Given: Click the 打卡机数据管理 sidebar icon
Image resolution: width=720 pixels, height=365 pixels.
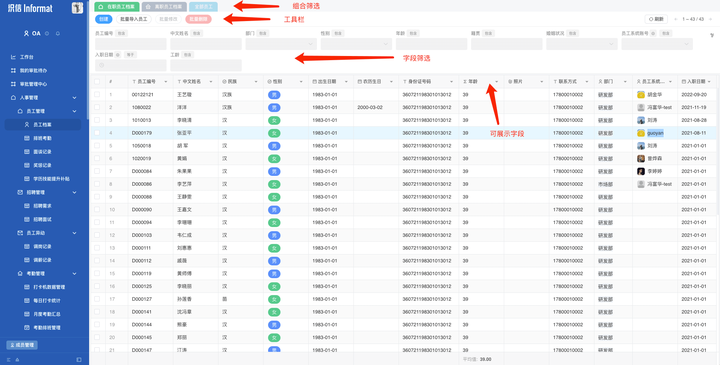Looking at the screenshot, I should coord(27,287).
